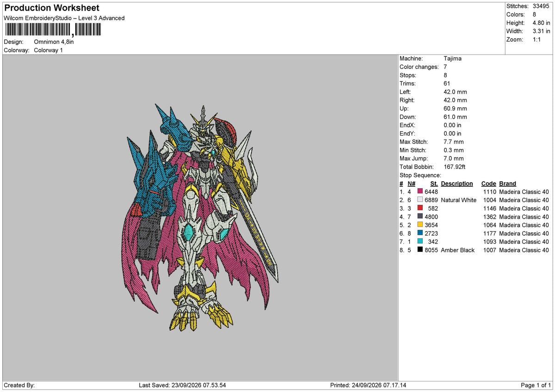Click the Up value '60.9 mm'
The height and width of the screenshot is (392, 555).
[455, 109]
